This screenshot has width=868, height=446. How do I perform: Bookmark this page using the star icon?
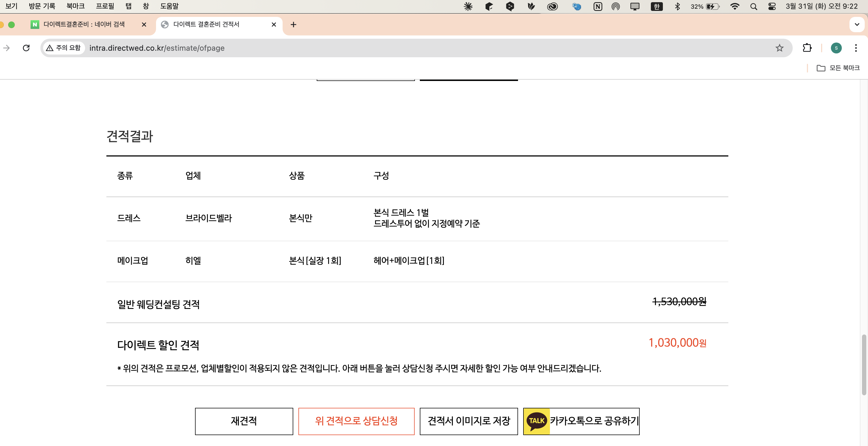point(779,48)
